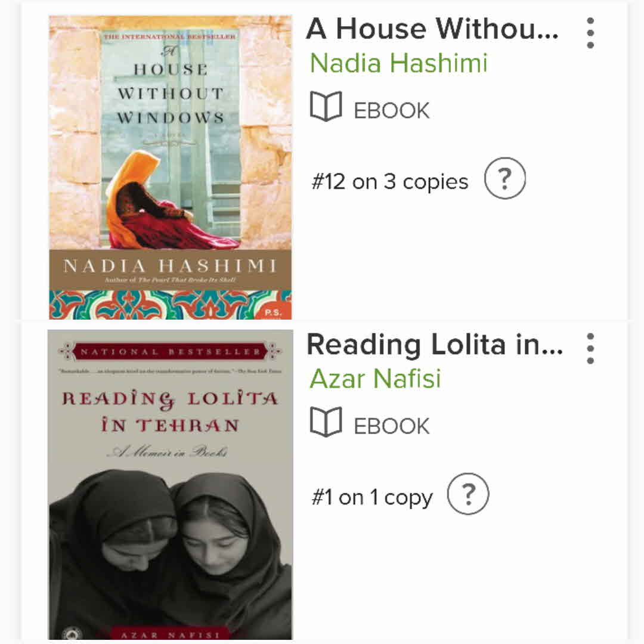Viewport: 644px width, 644px height.
Task: Click ebook book icon under Nadia Hashimi
Action: [x=326, y=107]
